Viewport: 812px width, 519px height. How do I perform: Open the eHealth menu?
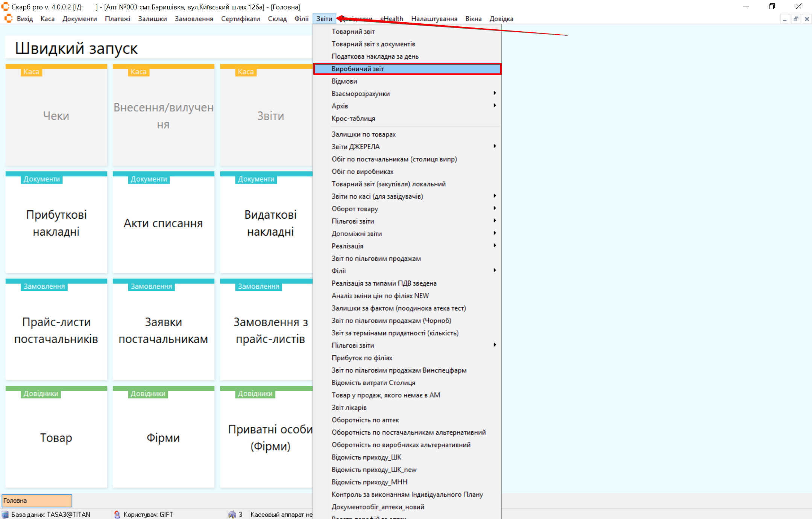(392, 19)
